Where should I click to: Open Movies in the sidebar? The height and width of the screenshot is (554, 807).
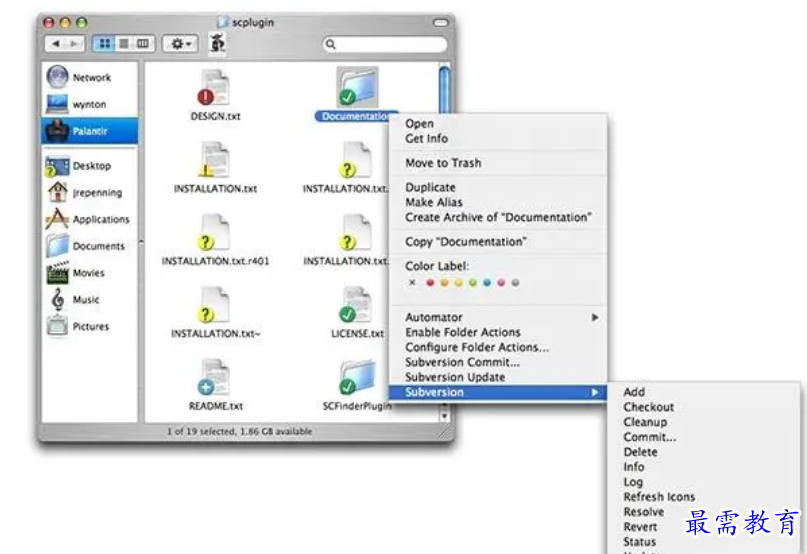(89, 273)
